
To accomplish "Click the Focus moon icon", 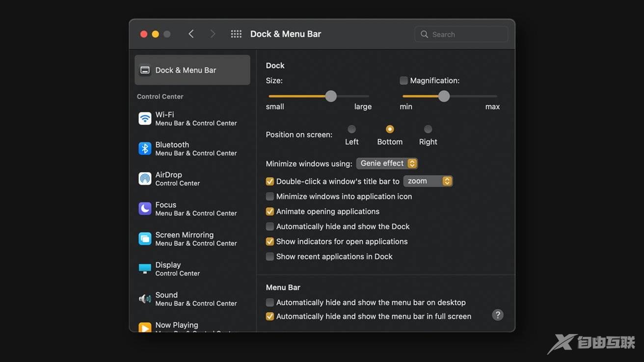I will click(145, 208).
